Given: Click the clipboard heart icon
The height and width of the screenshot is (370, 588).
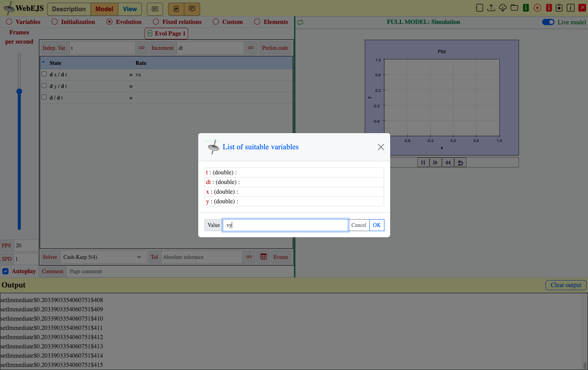Looking at the screenshot, I should click(559, 8).
